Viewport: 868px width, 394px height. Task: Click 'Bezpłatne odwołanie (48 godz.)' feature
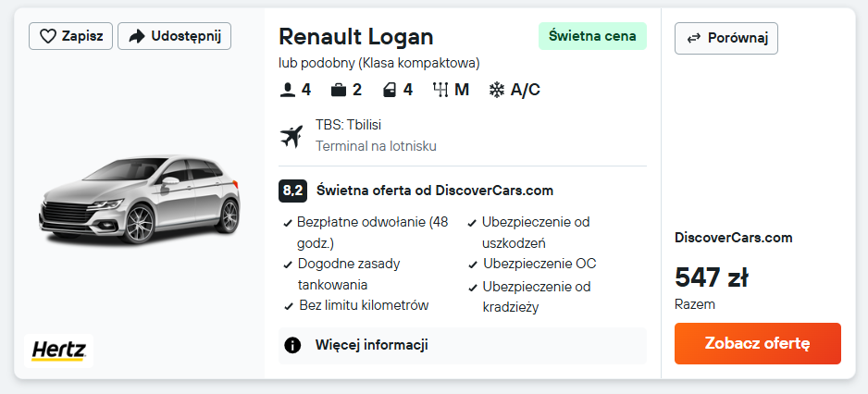[x=373, y=232]
